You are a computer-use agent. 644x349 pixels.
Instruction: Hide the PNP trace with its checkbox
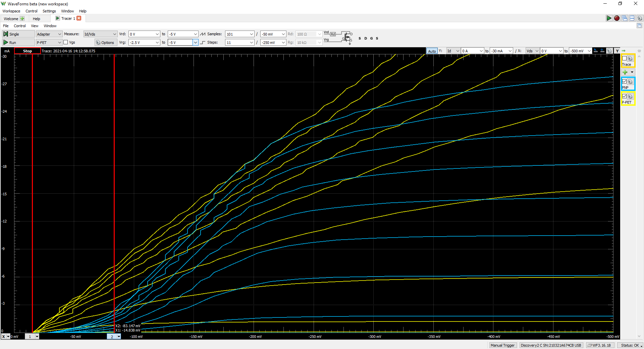point(624,82)
